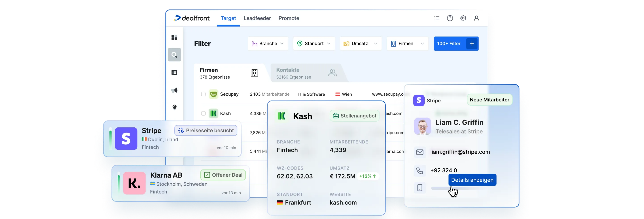Expand the Branche filter dropdown
The image size is (644, 219).
click(268, 43)
